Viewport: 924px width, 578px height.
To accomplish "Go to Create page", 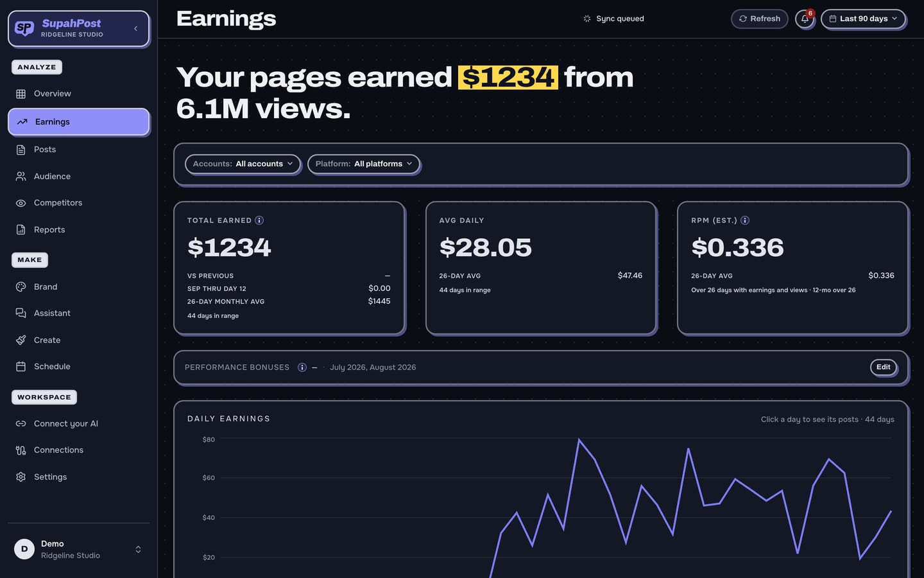I will [x=79, y=340].
